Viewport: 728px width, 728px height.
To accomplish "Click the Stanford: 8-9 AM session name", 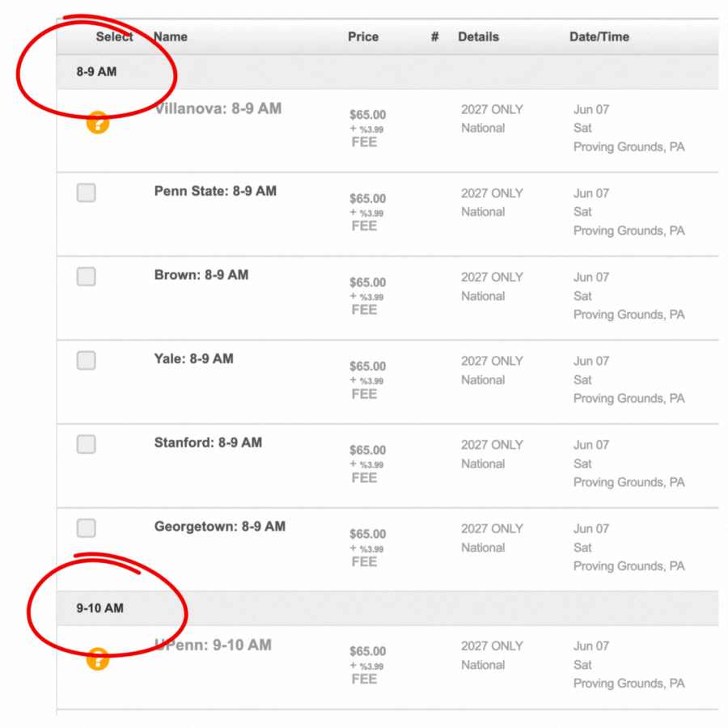I will [x=208, y=442].
